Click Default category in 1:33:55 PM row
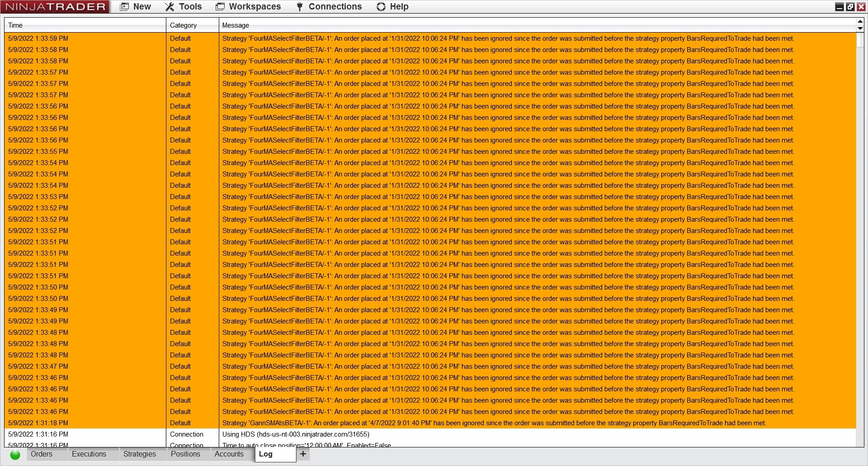868x466 pixels. tap(180, 152)
